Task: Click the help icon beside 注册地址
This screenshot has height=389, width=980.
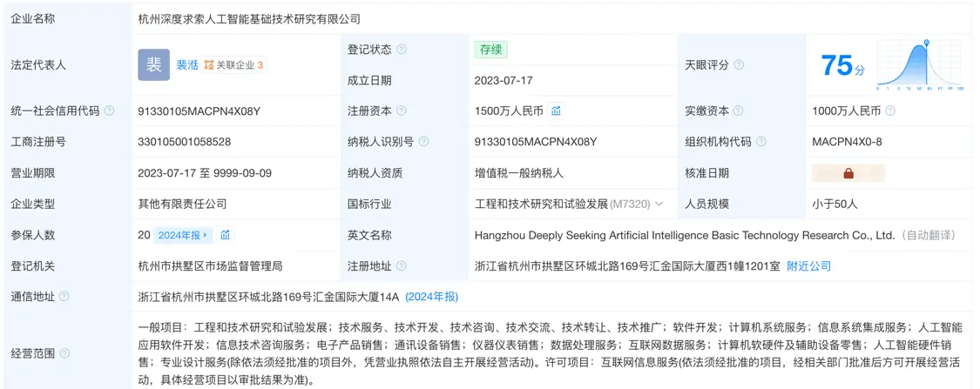Action: click(x=402, y=266)
